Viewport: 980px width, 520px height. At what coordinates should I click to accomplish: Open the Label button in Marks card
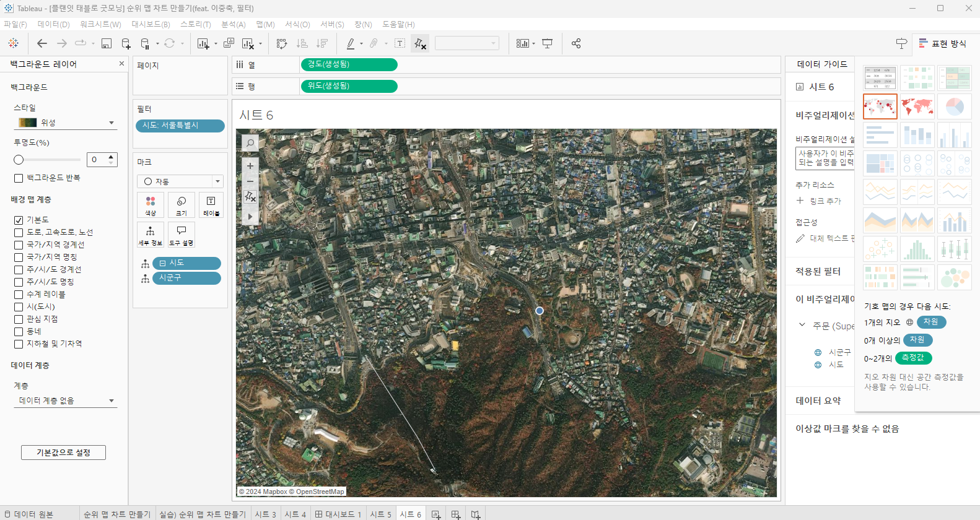(x=211, y=205)
